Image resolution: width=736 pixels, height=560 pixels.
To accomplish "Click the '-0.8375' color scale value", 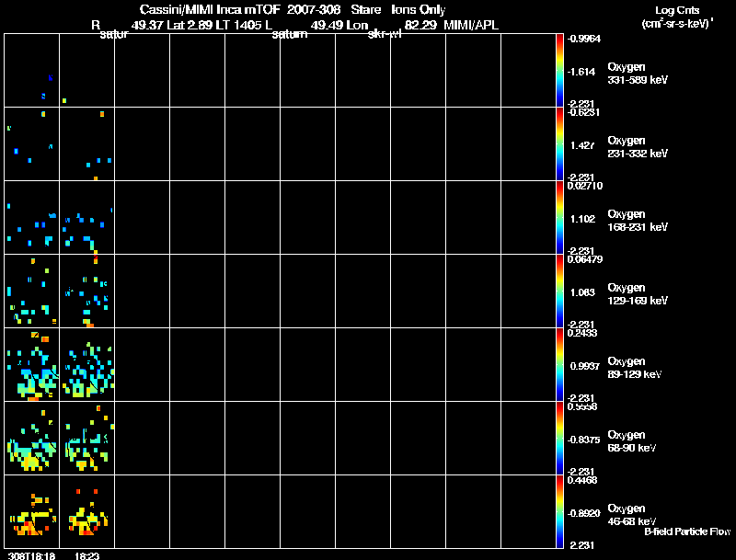I will pos(583,440).
